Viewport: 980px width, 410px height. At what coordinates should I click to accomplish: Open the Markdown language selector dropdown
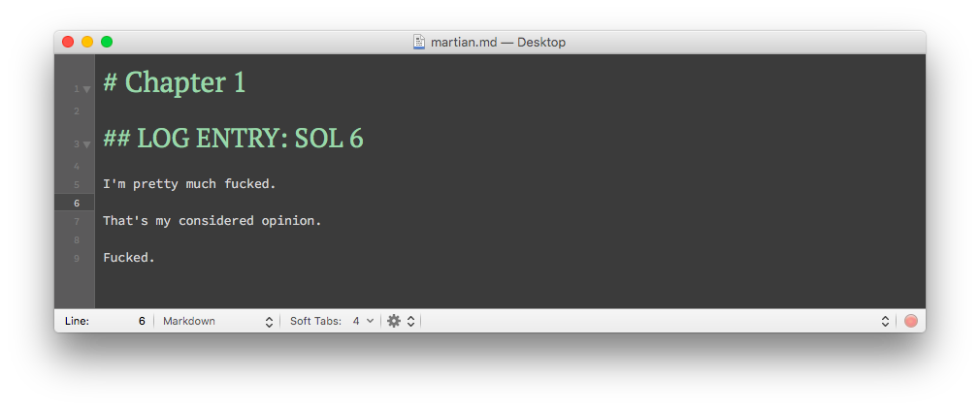coord(217,321)
